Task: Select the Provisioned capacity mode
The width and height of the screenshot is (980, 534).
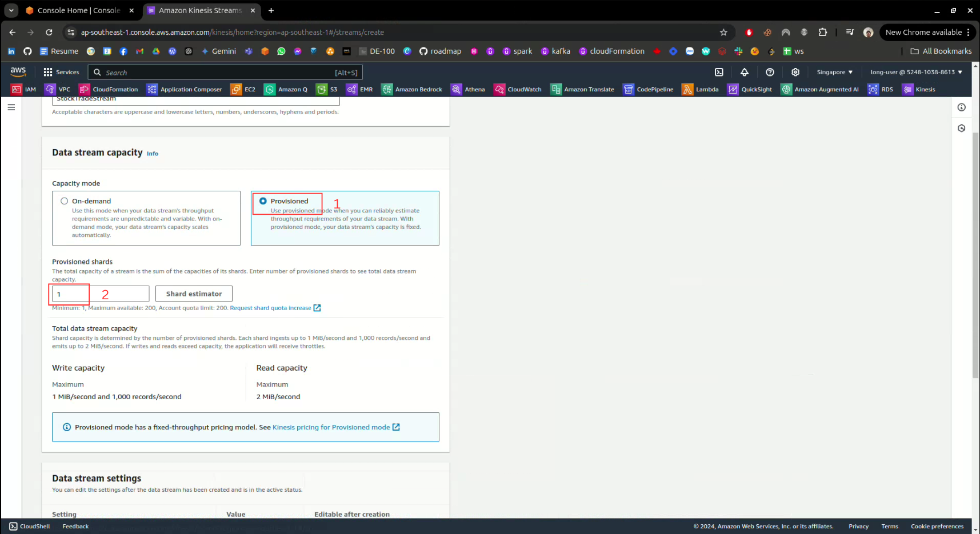Action: pyautogui.click(x=263, y=201)
